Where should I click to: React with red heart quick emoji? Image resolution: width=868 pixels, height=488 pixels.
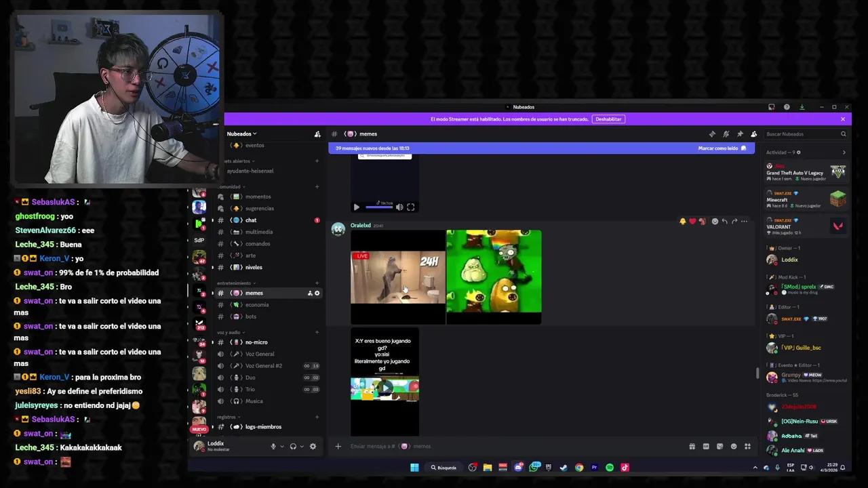coord(692,222)
